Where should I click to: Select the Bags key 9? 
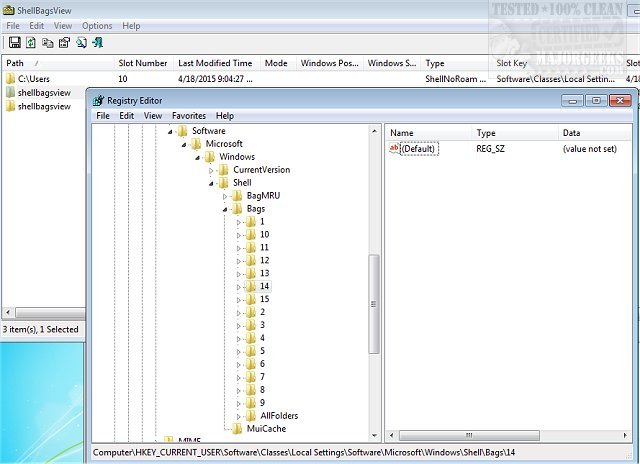tap(262, 403)
